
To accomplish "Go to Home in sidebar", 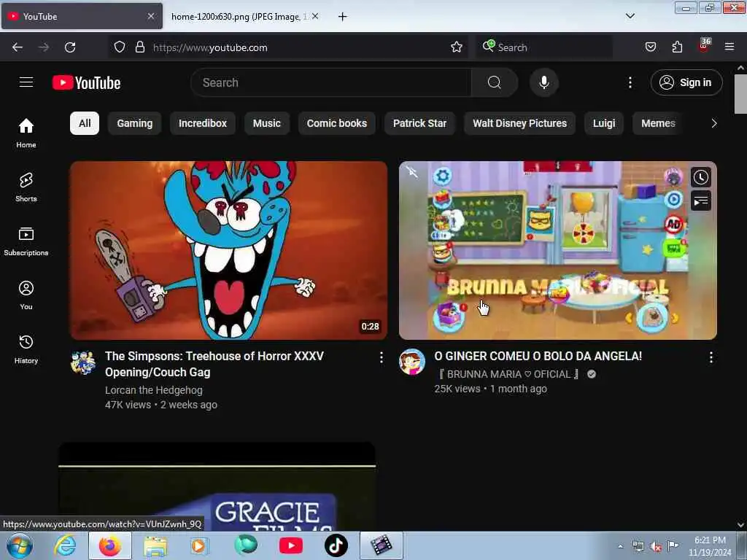I will click(x=26, y=133).
